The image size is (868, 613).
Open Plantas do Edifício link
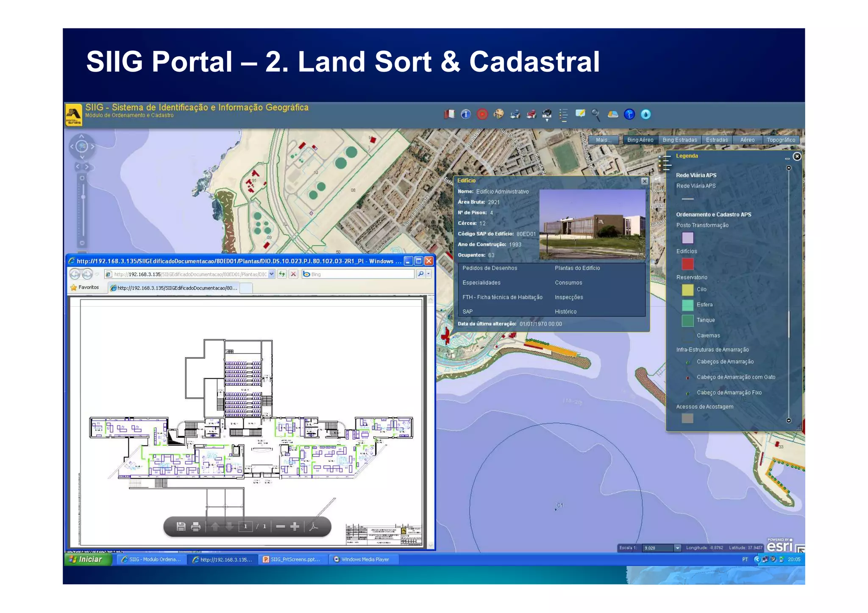[577, 268]
